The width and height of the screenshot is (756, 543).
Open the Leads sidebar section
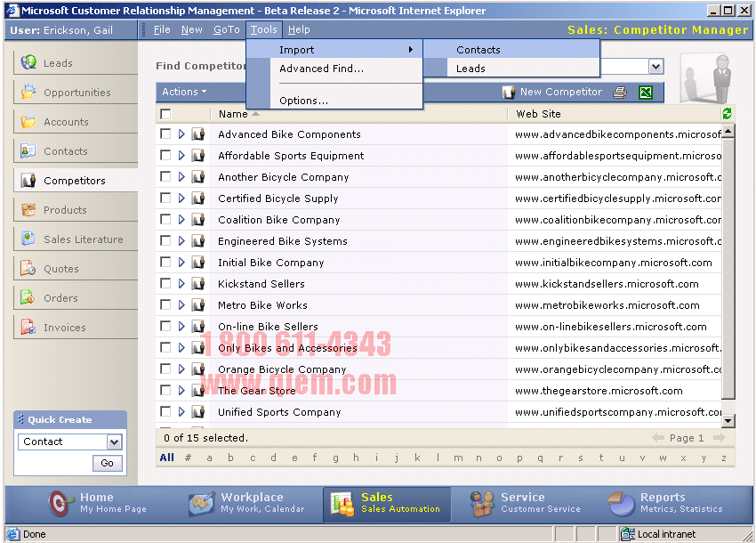[x=76, y=62]
